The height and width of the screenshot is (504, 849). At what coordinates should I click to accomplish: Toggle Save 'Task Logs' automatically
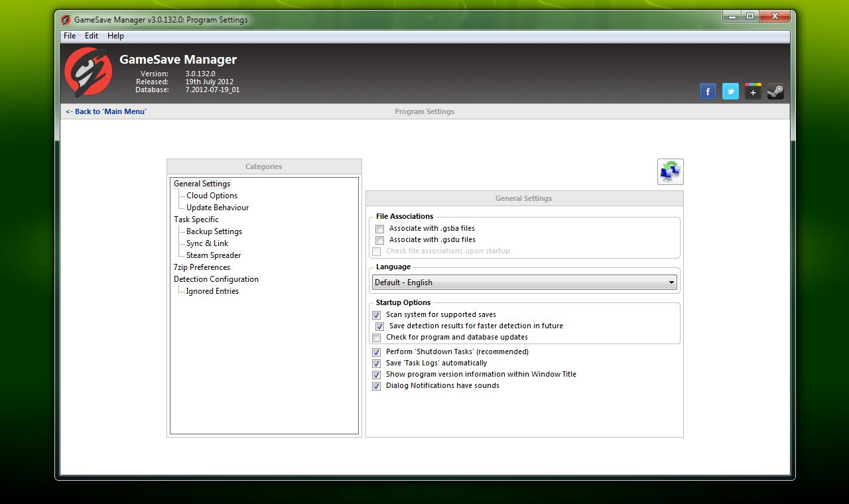[x=377, y=363]
